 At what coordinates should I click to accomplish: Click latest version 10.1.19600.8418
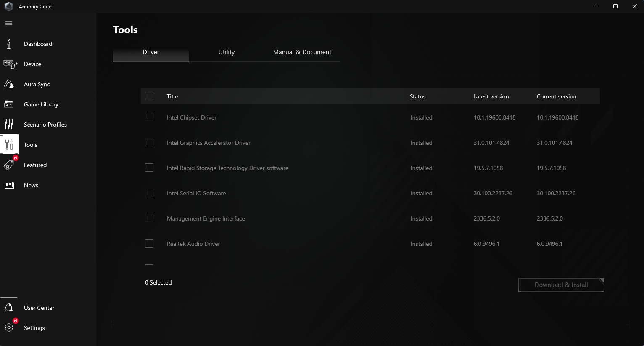(495, 117)
